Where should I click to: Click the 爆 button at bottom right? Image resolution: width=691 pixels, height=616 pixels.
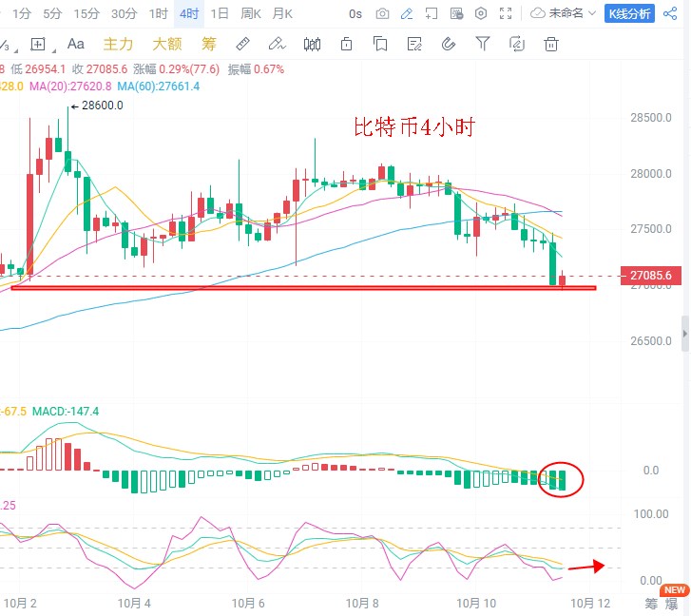672,603
